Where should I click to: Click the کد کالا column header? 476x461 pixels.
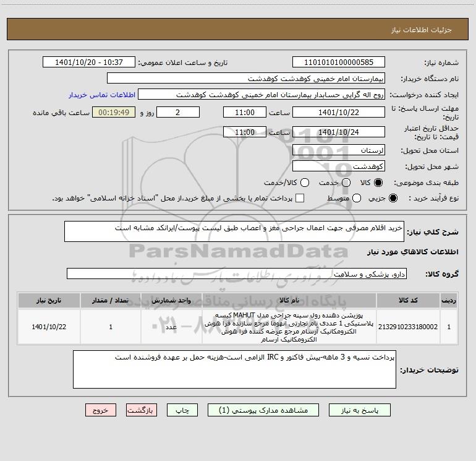pos(408,300)
